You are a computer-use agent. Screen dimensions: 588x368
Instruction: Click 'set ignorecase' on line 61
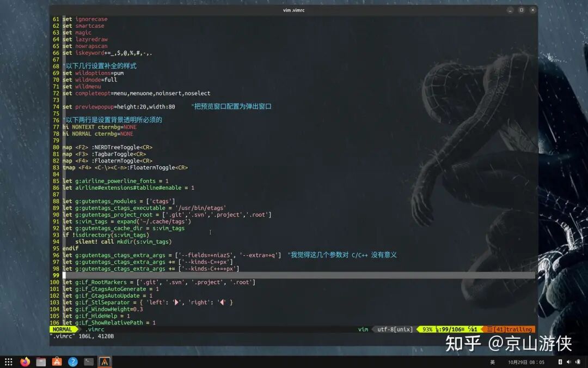[x=85, y=19]
